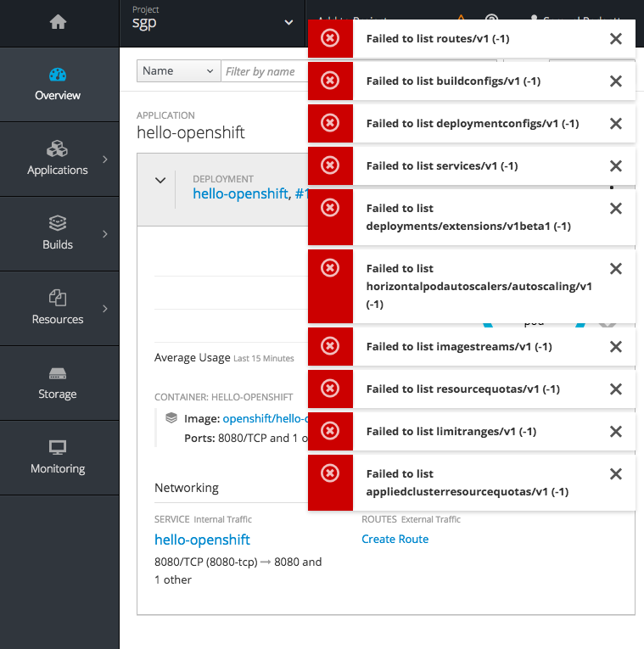Screen dimensions: 644x649
Task: Click error icon on appliedclusterresourcequotas notification
Action: point(330,473)
